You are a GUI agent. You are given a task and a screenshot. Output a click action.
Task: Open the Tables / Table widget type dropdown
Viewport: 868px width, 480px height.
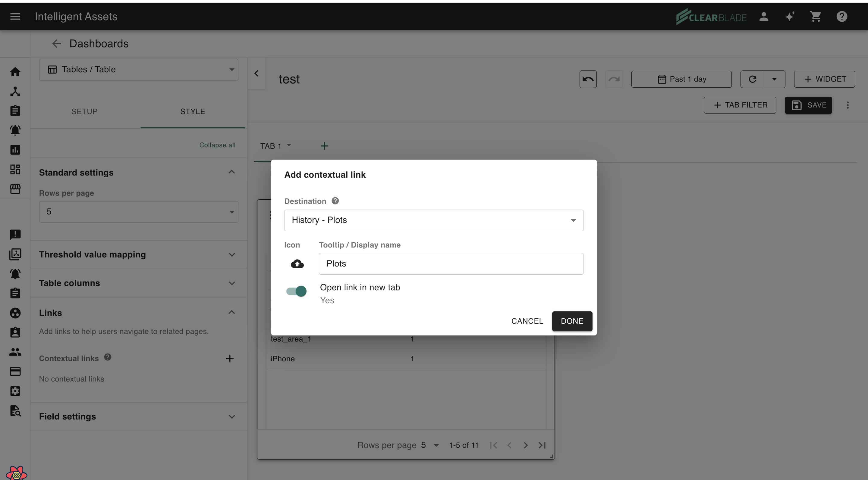click(138, 69)
